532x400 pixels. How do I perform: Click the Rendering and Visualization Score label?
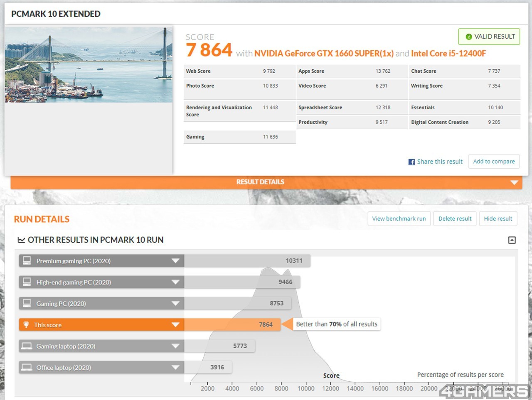click(219, 111)
